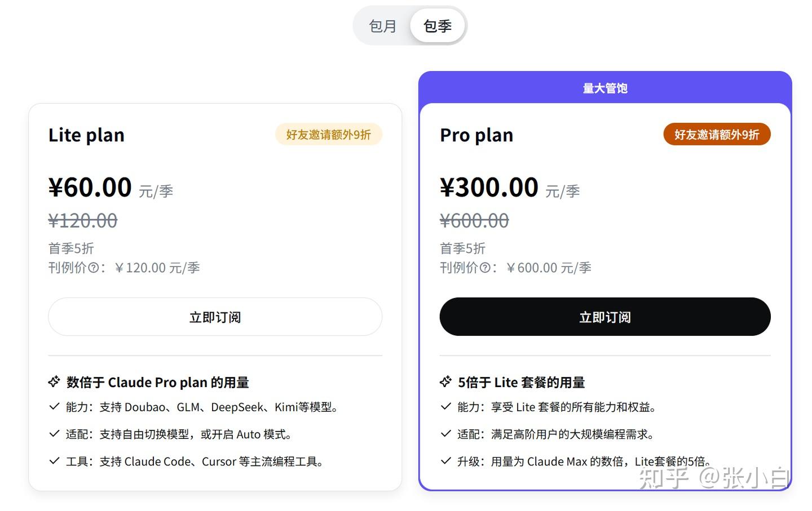Click Pro plan's orange 好友邀请额外9折 badge

tap(716, 135)
